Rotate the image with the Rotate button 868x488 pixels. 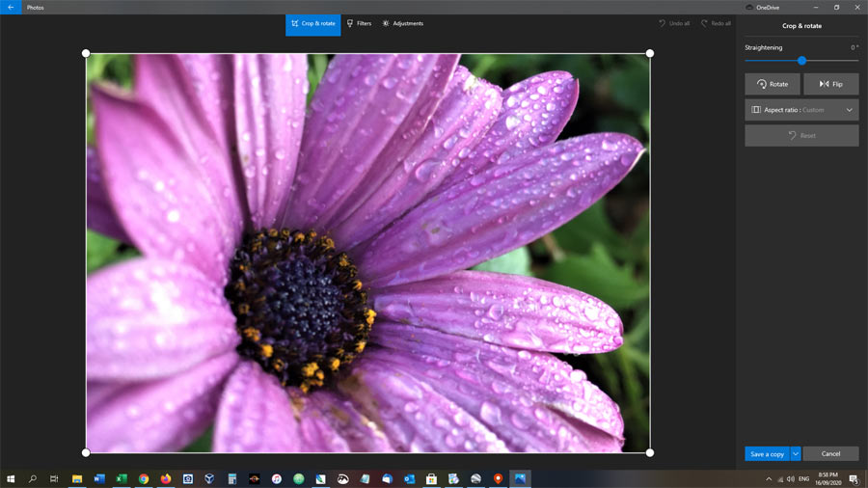click(773, 84)
